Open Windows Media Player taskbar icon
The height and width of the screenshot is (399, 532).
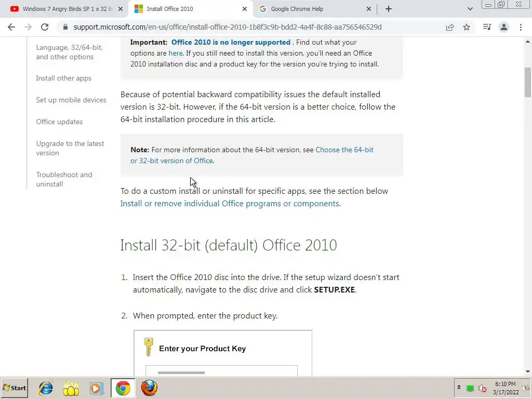(x=96, y=388)
